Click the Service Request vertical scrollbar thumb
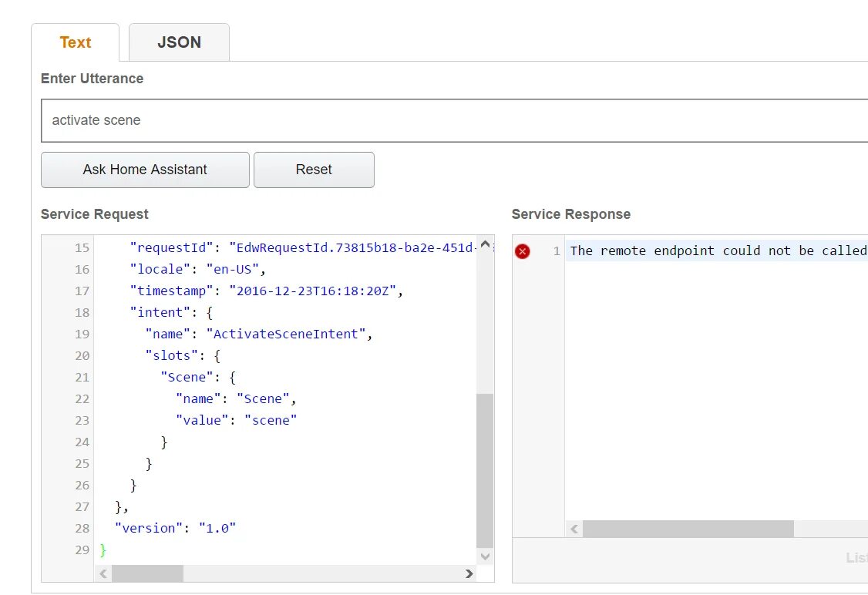This screenshot has width=868, height=595. (x=485, y=470)
